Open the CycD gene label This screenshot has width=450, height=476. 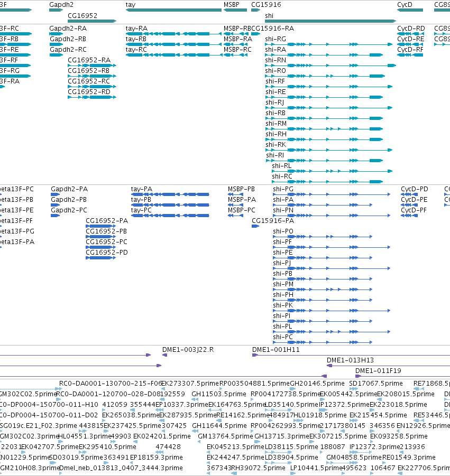405,5
